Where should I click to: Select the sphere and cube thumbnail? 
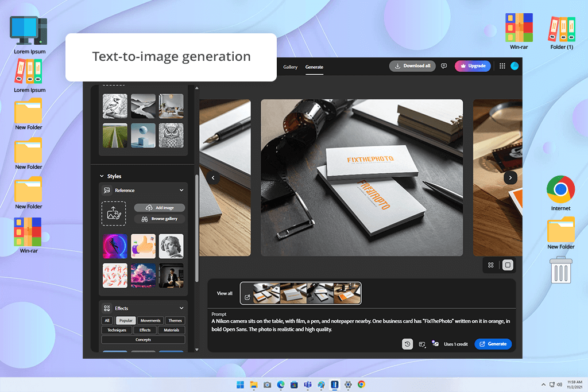pos(143,135)
